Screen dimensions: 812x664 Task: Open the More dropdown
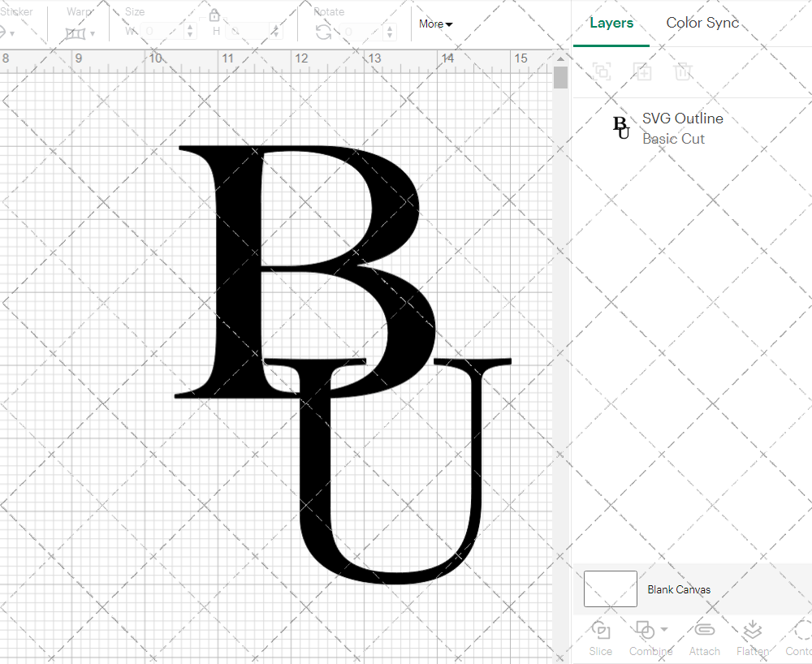click(435, 24)
